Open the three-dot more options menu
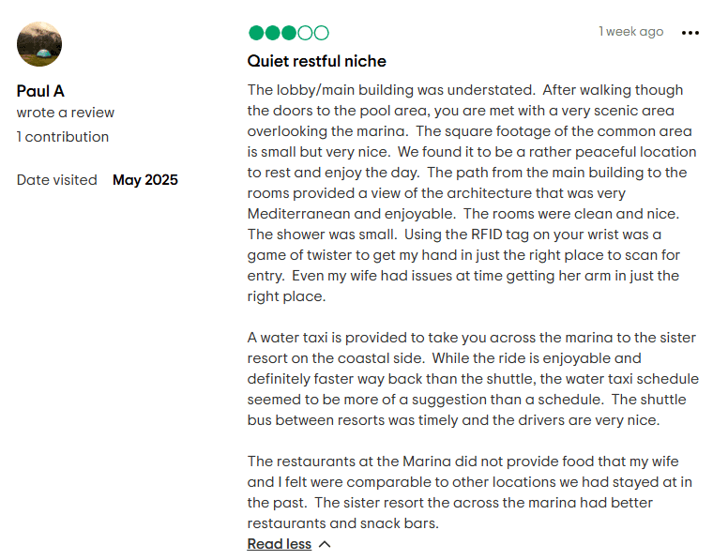Screen dimensions: 728x560 tap(690, 33)
